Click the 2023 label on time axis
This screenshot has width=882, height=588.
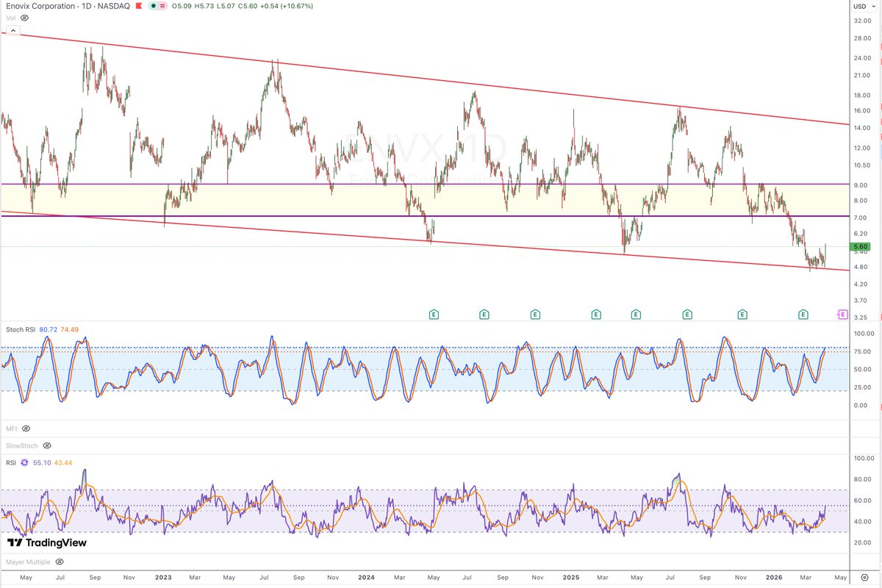tap(163, 578)
